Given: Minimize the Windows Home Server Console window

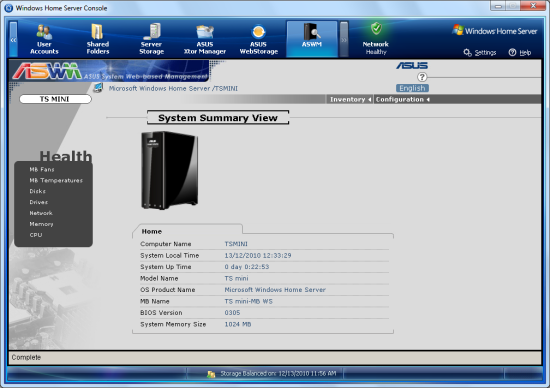Looking at the screenshot, I should pyautogui.click(x=498, y=5).
